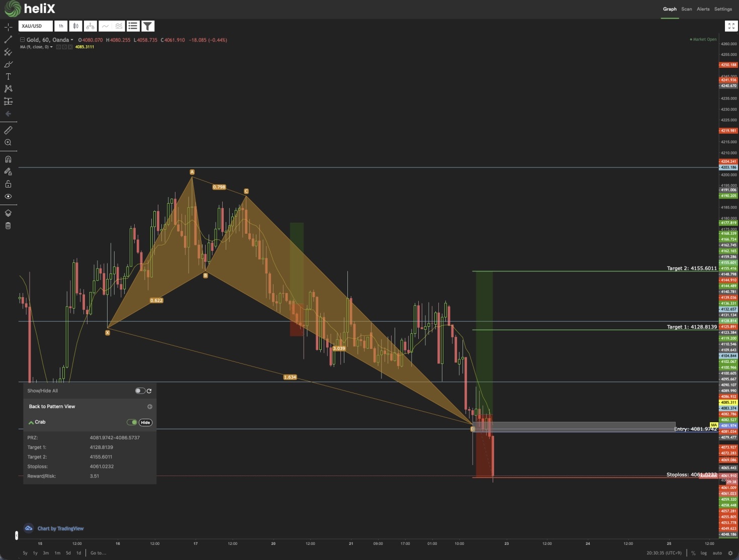Open the filter funnel icon
Viewport: 739px width, 560px height.
148,26
